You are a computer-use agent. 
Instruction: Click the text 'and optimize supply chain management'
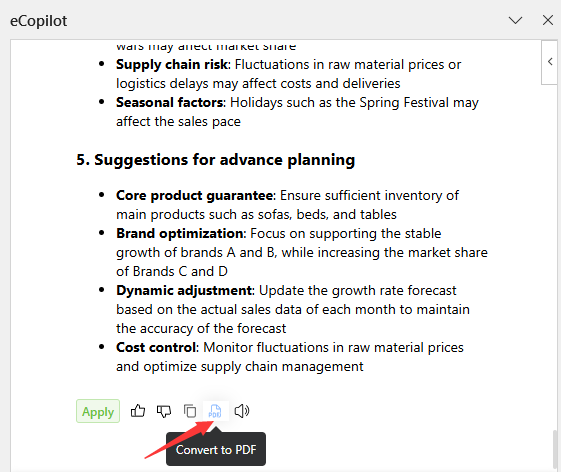pyautogui.click(x=240, y=367)
